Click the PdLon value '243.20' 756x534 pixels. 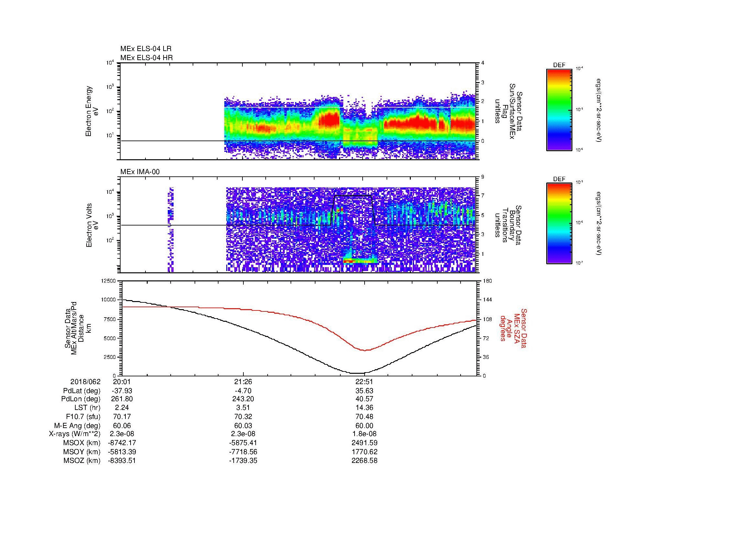(x=243, y=399)
